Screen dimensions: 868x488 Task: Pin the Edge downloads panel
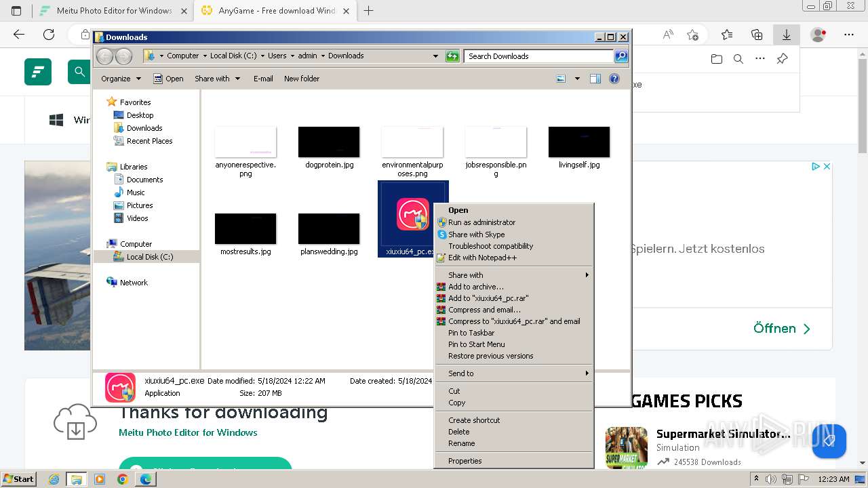782,59
